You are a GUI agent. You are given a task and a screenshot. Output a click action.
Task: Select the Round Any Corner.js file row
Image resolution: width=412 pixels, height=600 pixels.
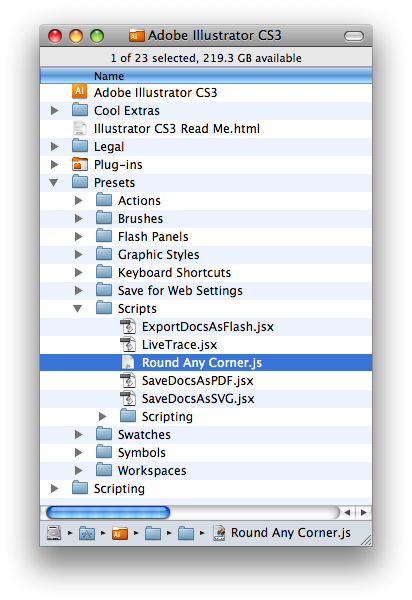coord(206,362)
